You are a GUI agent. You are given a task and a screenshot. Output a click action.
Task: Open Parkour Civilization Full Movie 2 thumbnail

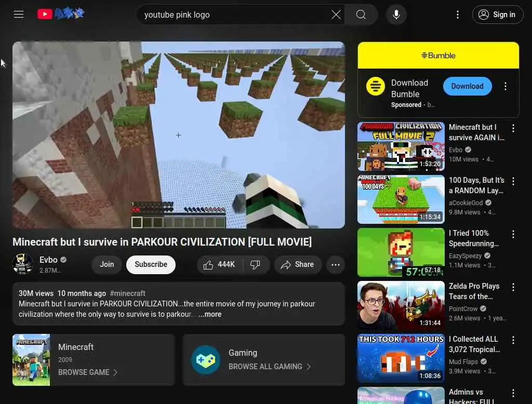pyautogui.click(x=401, y=146)
